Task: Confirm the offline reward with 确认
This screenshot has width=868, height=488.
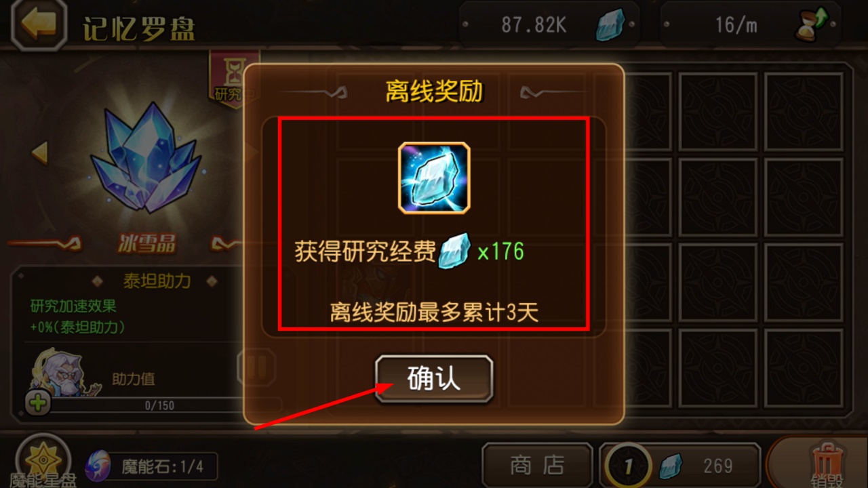Action: click(x=434, y=379)
